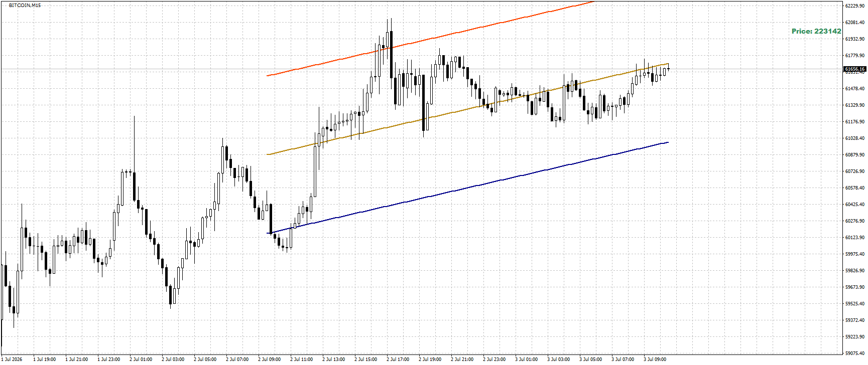The height and width of the screenshot is (365, 868).
Task: Click the 59372.40 price axis label
Action: [855, 320]
